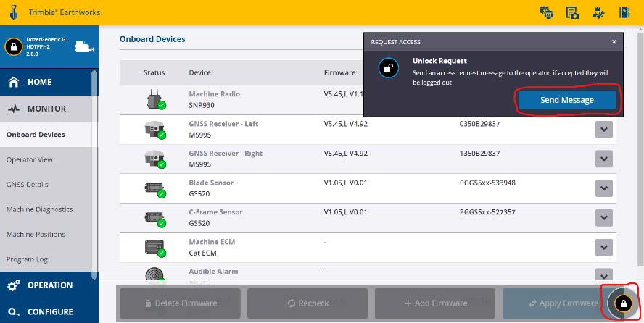Open GNSS Details in sidebar
This screenshot has height=323, width=644.
(x=46, y=185)
